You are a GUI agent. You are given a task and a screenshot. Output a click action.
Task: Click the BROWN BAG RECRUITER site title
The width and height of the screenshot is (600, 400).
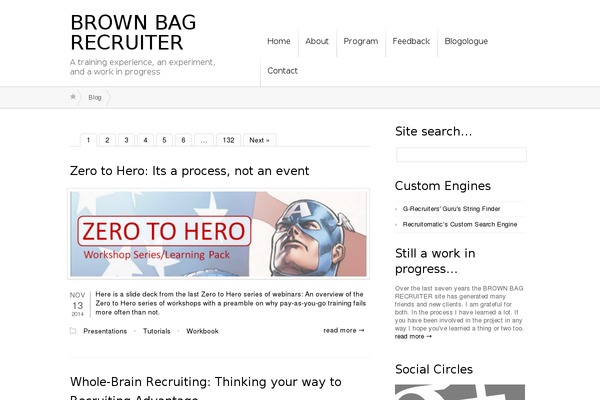133,33
